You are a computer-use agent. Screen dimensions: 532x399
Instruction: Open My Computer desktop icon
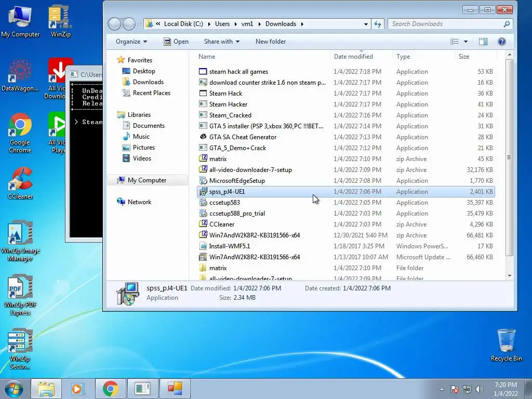(20, 21)
